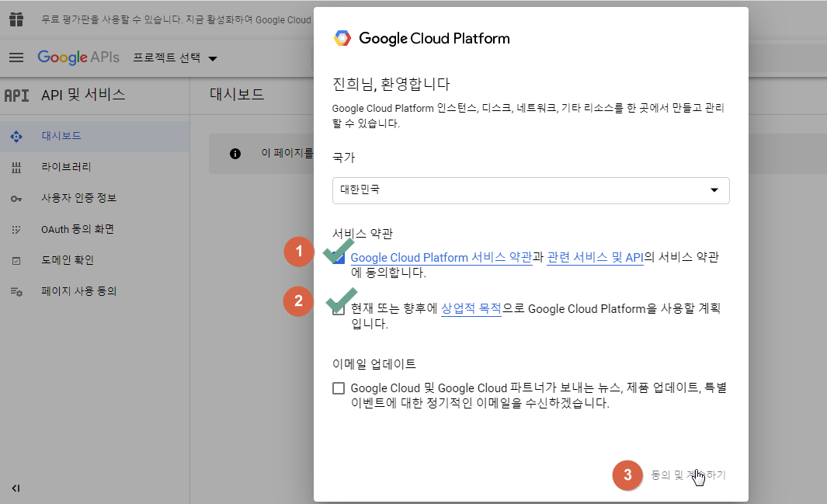Image resolution: width=827 pixels, height=504 pixels.
Task: Click the 라이브러리 sidebar icon
Action: coord(16,168)
